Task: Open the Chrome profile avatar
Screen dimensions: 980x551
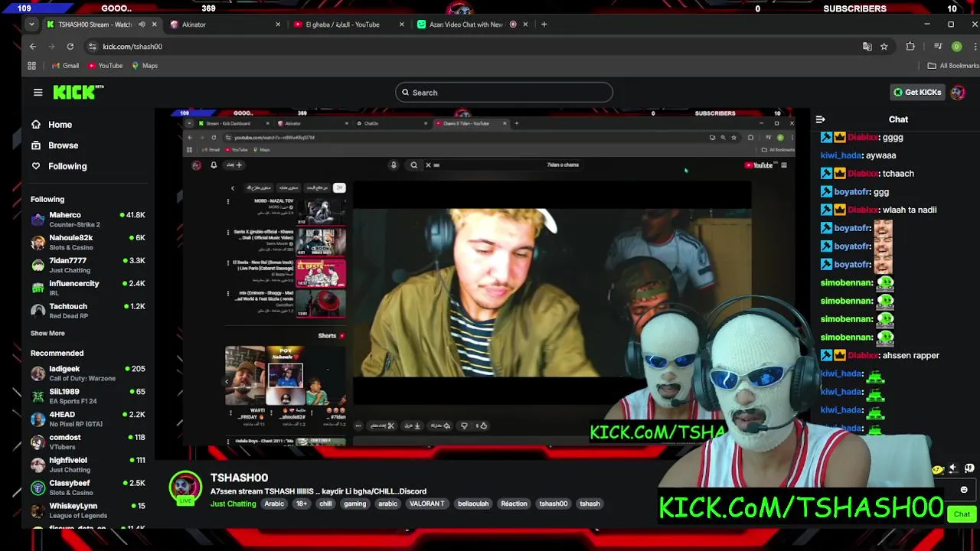Action: tap(956, 47)
